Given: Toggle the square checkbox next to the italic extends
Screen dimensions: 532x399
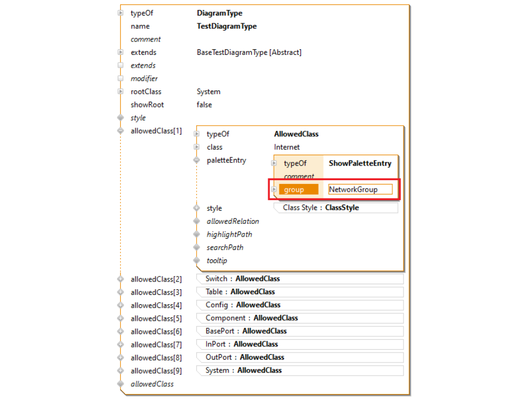Looking at the screenshot, I should click(x=121, y=65).
